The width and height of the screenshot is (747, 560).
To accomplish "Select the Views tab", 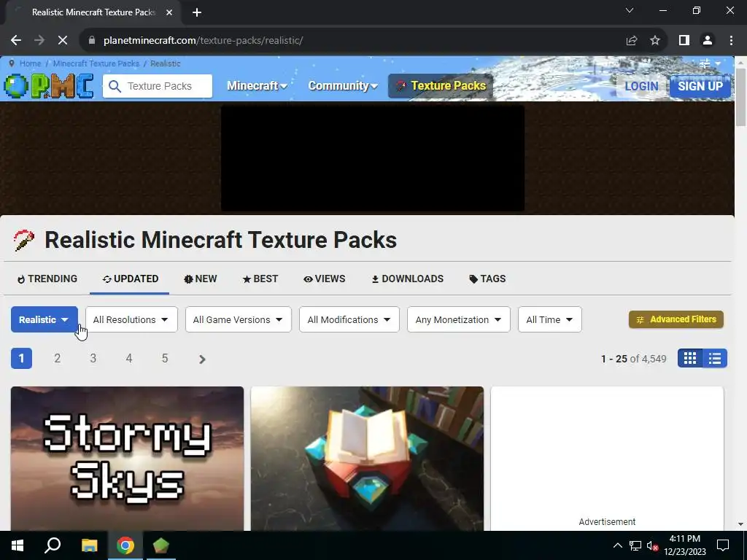I will [x=325, y=279].
